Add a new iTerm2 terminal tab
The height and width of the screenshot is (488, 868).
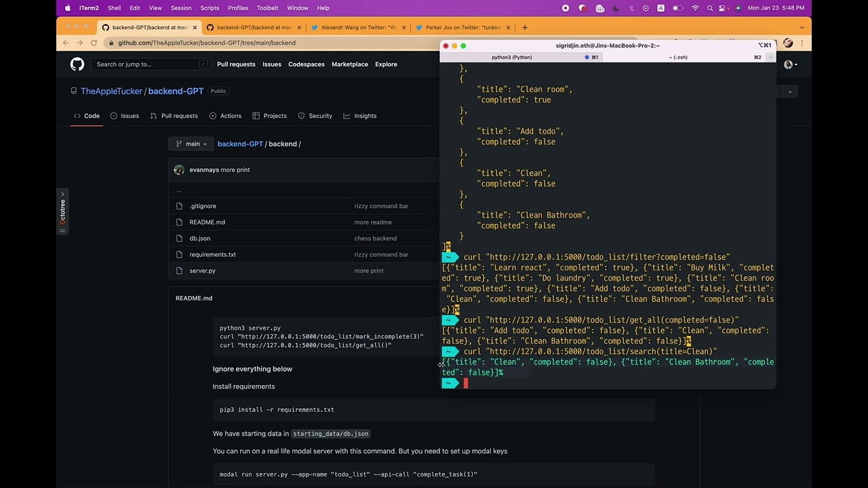[770, 57]
